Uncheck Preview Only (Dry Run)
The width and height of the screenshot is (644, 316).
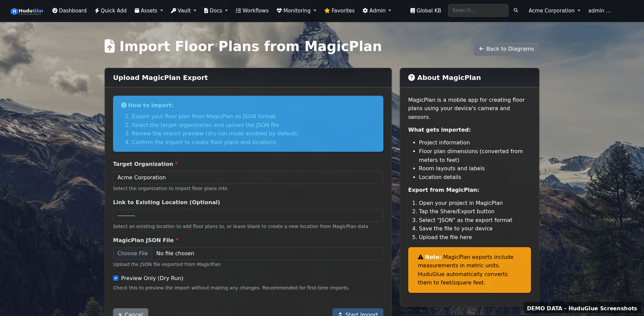tap(116, 278)
